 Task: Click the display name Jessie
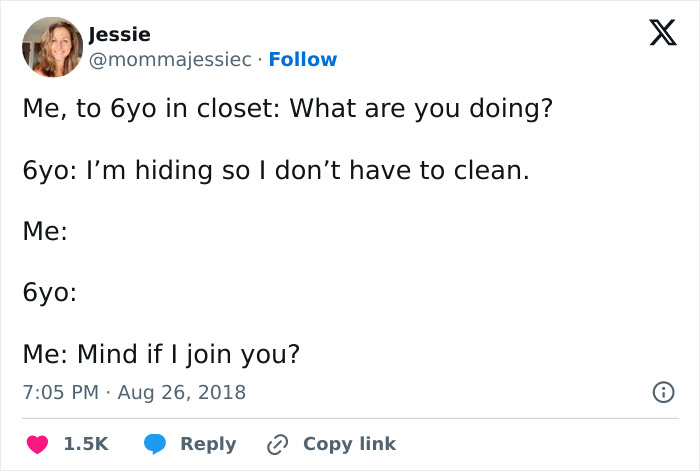[119, 35]
